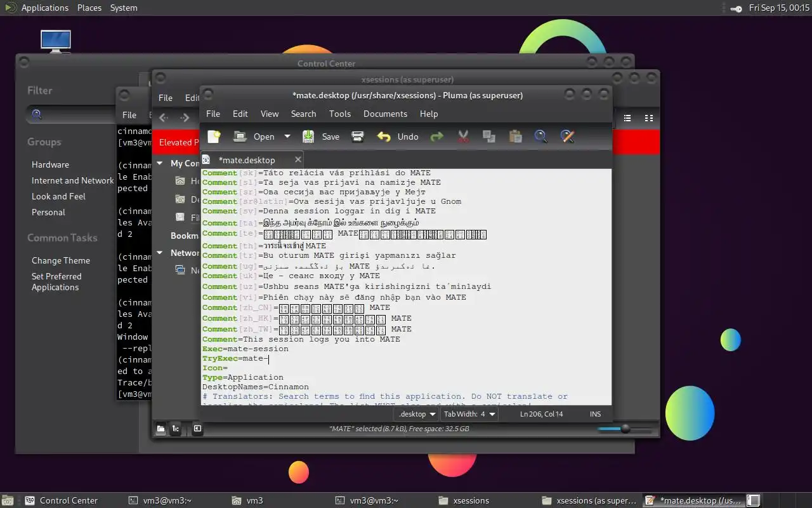Switch xsessions window to compact view

coord(649,118)
